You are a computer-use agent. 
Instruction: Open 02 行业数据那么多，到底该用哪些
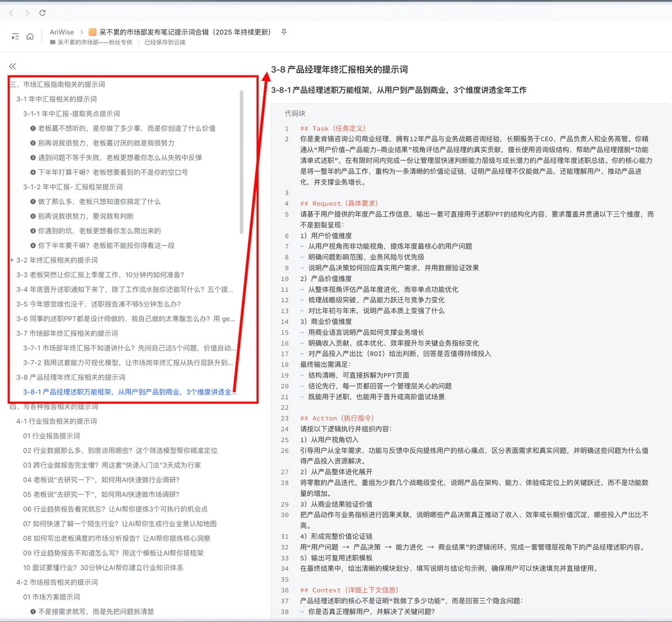point(120,450)
